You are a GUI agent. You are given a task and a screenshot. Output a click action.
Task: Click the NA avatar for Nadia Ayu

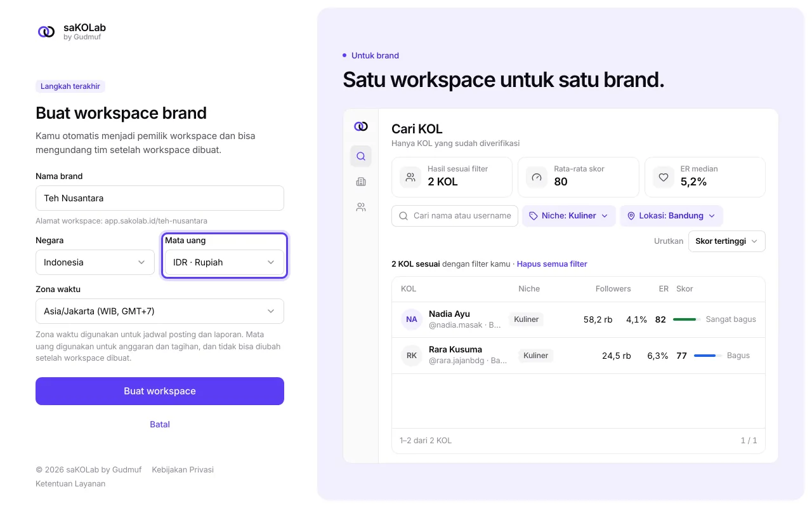click(x=412, y=319)
